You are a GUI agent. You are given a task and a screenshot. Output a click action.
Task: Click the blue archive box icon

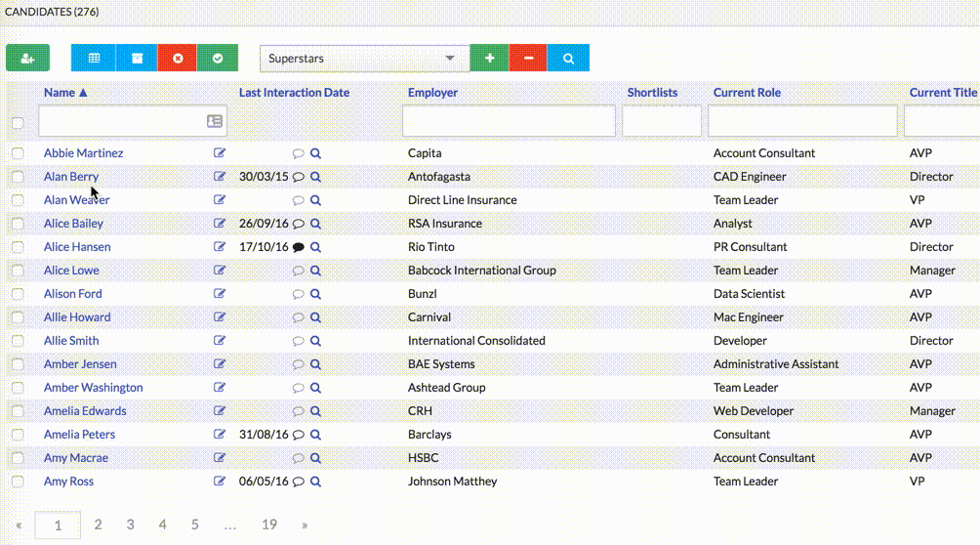(x=137, y=59)
